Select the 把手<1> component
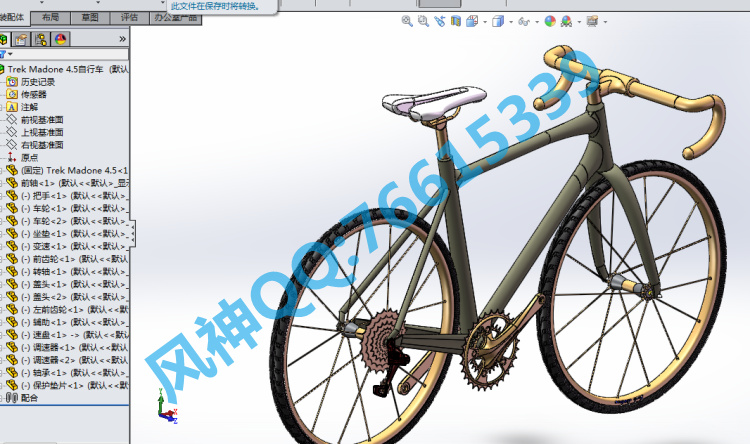Screen dimensions: 750x444 coord(74,196)
